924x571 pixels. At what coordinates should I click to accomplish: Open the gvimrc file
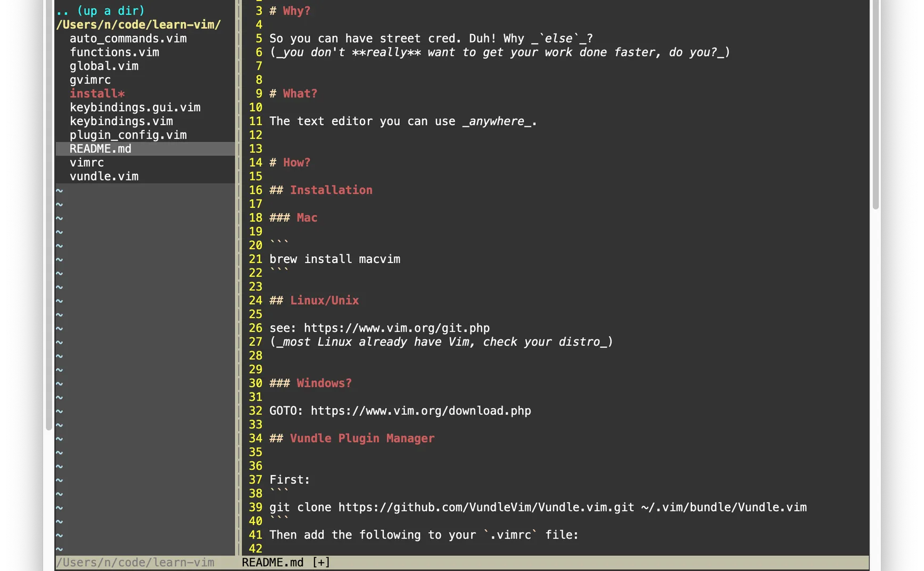point(90,80)
